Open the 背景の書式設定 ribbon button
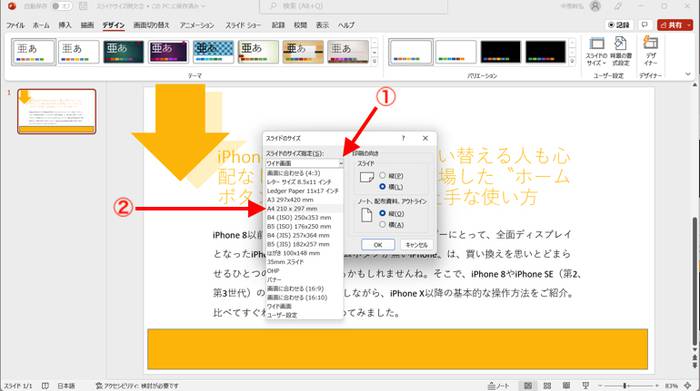This screenshot has width=700, height=391. tap(621, 52)
